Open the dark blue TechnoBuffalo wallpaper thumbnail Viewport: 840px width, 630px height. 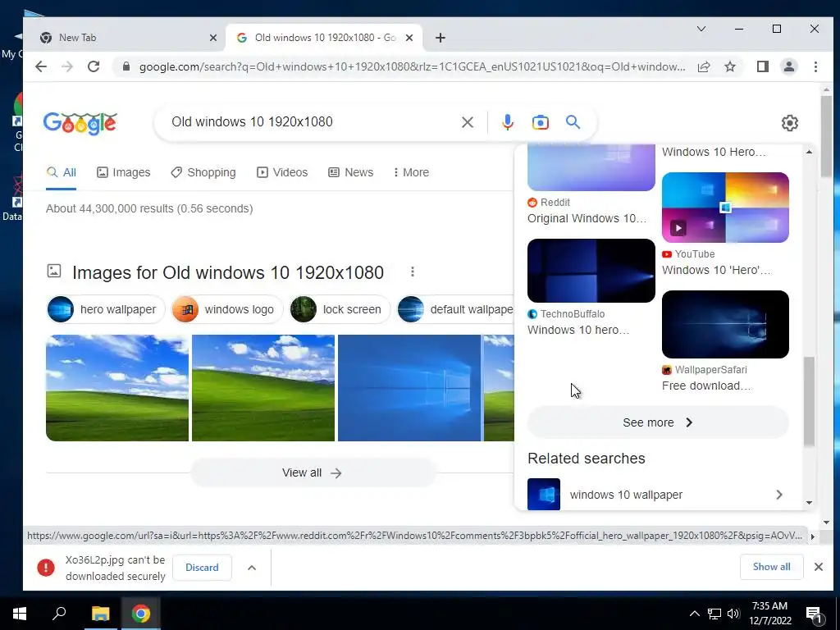tap(591, 271)
